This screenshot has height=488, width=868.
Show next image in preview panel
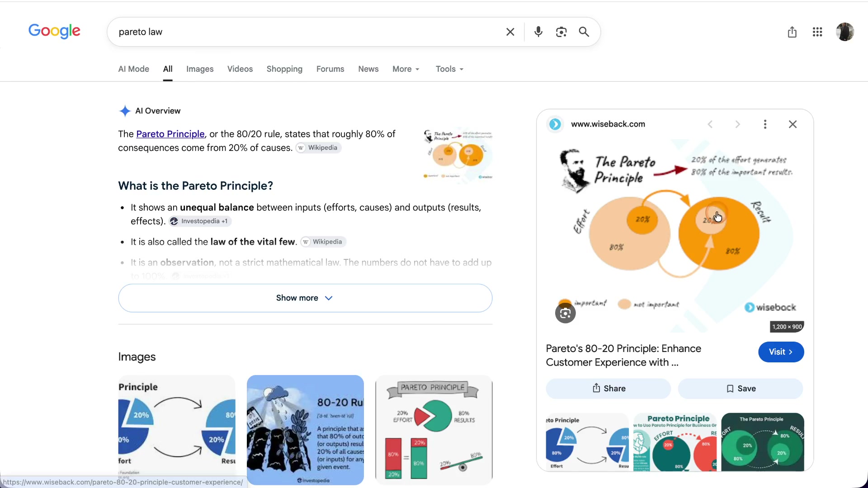pos(737,124)
